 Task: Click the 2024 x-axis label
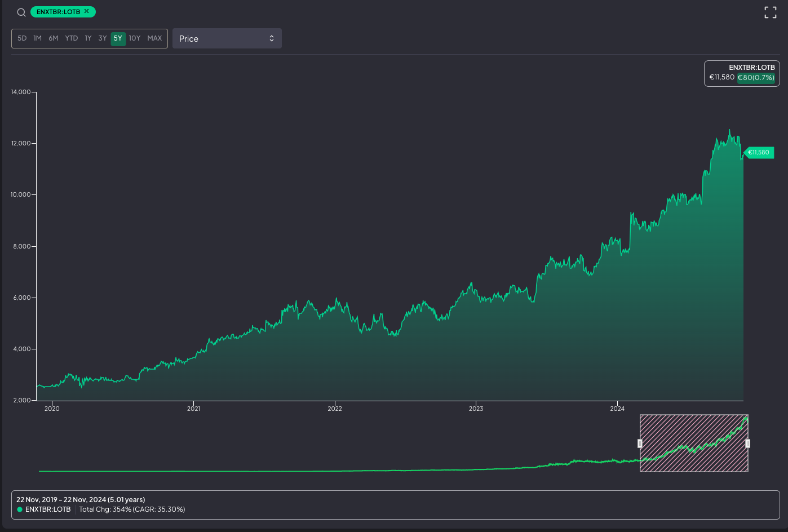click(x=617, y=409)
